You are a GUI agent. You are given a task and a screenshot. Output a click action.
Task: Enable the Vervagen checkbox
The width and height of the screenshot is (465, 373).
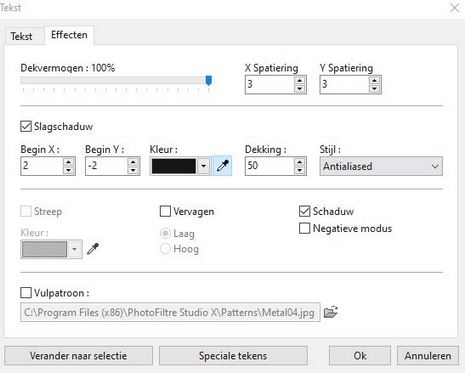(165, 211)
